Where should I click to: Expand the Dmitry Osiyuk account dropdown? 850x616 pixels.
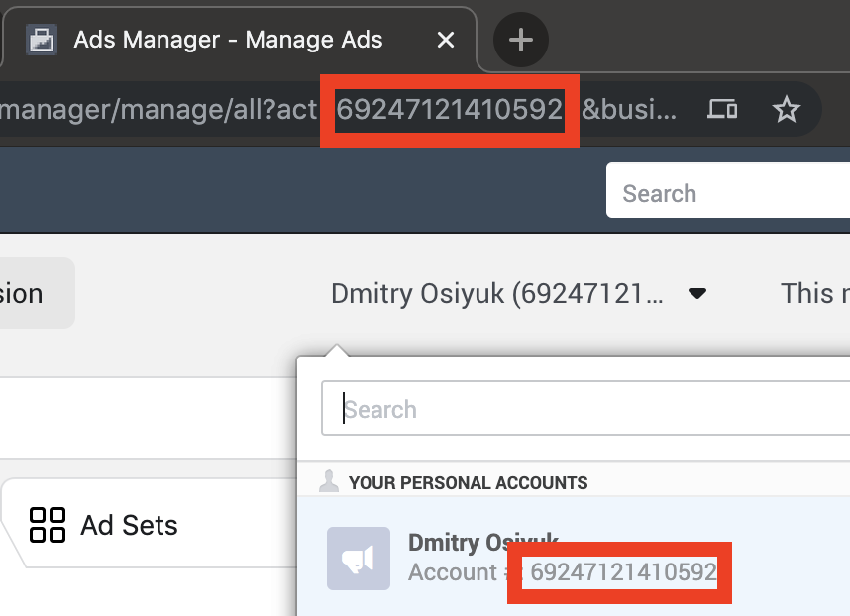pyautogui.click(x=519, y=294)
